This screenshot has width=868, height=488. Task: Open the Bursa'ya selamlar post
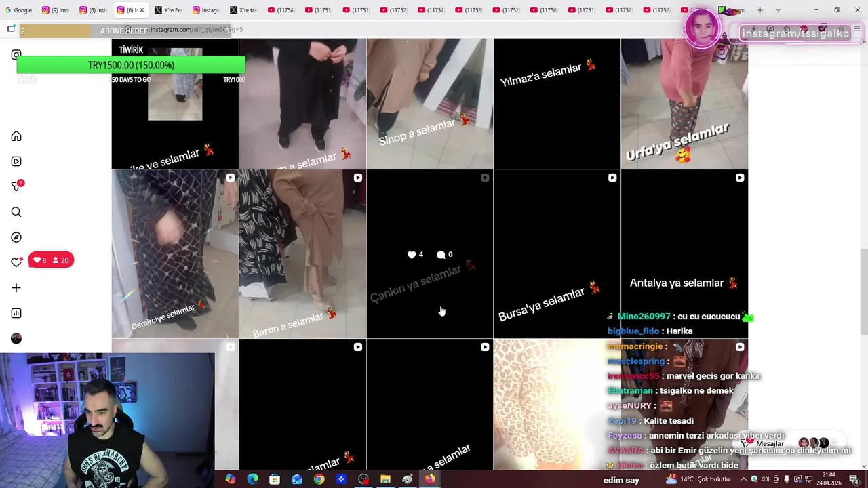coord(557,254)
